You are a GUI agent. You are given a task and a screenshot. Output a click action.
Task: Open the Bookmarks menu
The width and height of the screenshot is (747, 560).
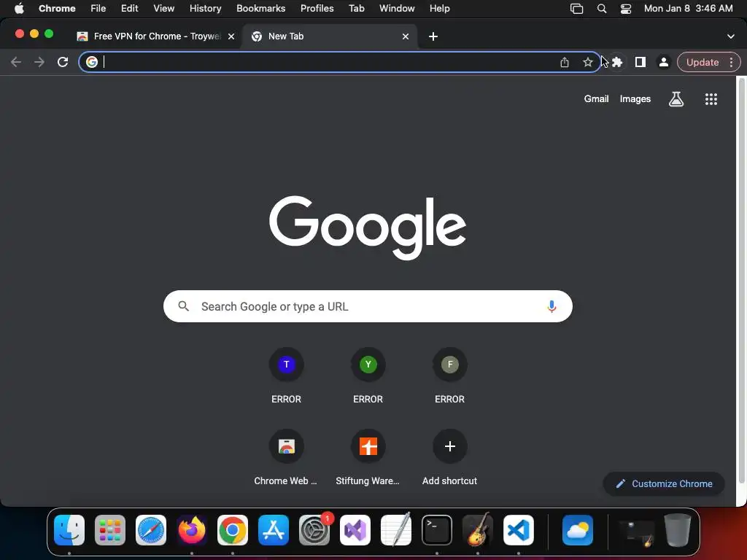tap(260, 9)
